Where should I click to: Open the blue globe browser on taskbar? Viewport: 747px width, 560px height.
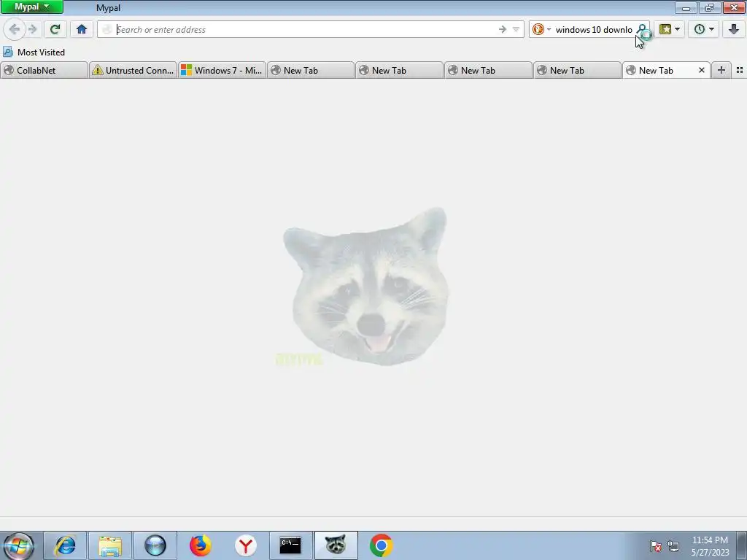pyautogui.click(x=155, y=545)
